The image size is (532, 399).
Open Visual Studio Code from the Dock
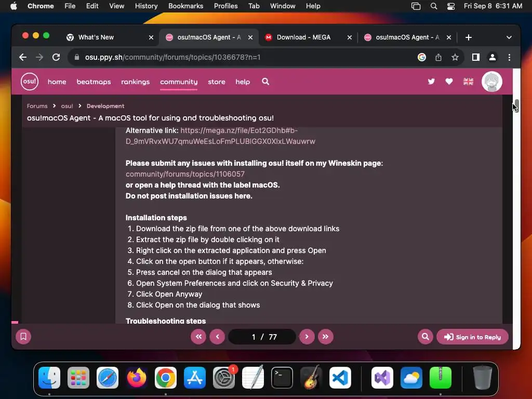pos(340,378)
